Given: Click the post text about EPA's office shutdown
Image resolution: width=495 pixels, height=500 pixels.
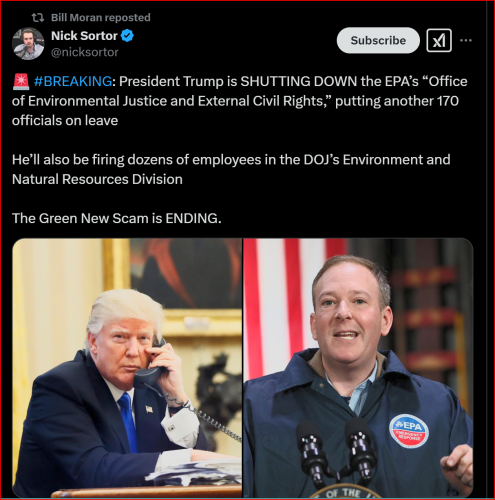Looking at the screenshot, I should 240,101.
